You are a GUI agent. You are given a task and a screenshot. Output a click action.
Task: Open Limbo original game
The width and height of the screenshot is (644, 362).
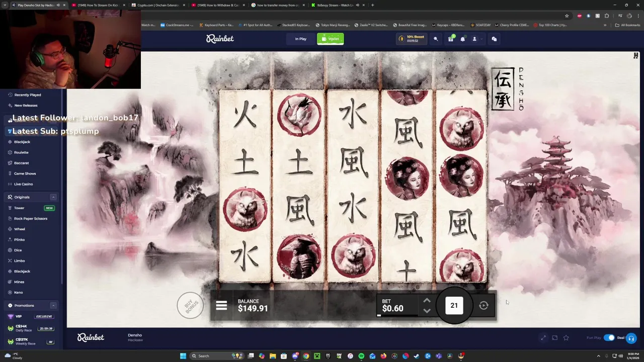click(19, 260)
